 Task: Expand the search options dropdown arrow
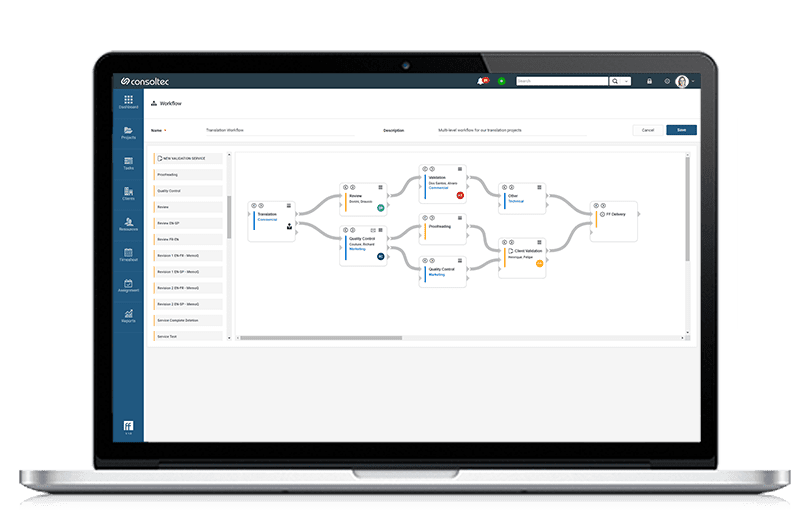(x=626, y=81)
